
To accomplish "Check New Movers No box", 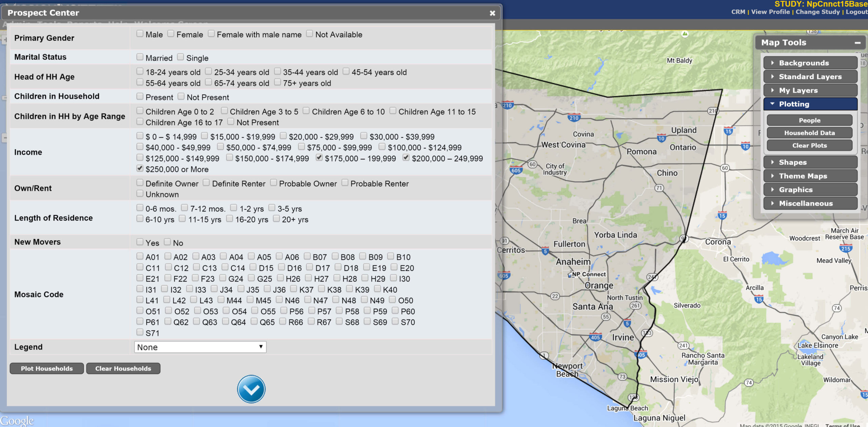I will [x=167, y=242].
